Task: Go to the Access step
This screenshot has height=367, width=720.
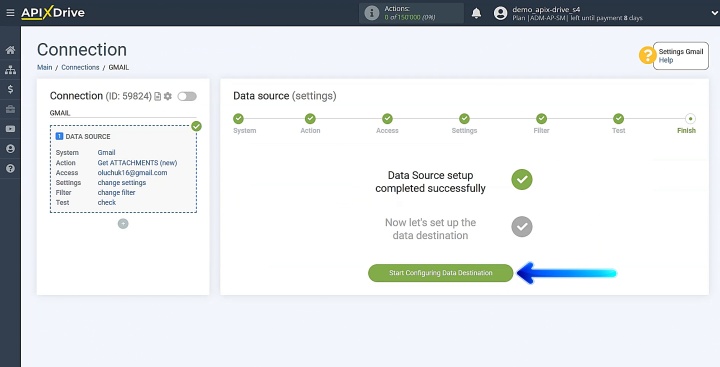Action: click(388, 119)
